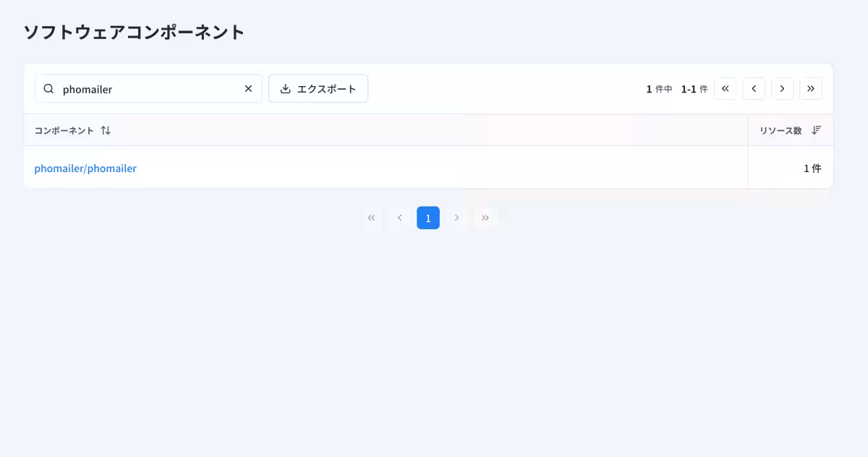Jump to first page in bottom pagination
This screenshot has width=868, height=457.
tap(371, 218)
